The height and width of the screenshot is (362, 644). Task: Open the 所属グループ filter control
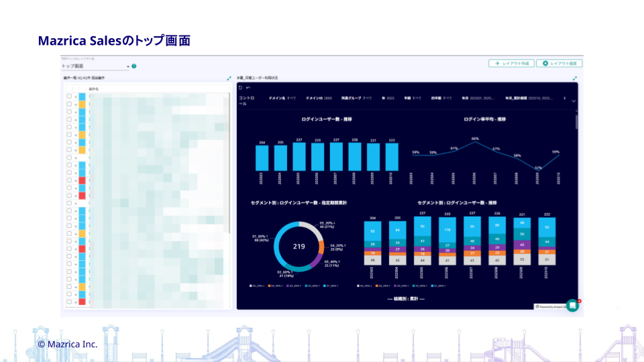point(356,98)
